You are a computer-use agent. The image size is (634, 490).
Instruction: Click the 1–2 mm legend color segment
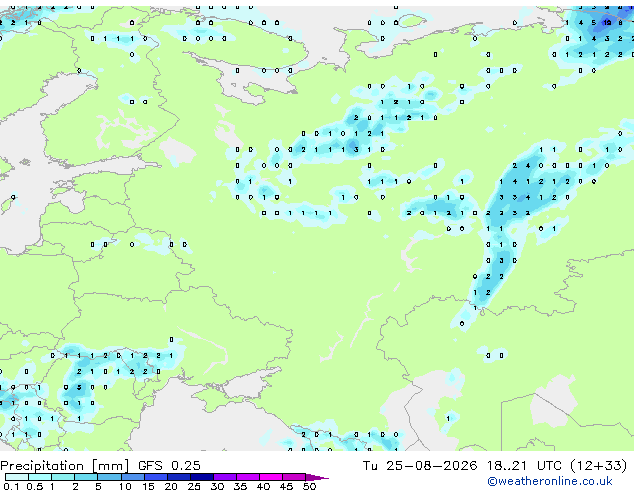63,477
